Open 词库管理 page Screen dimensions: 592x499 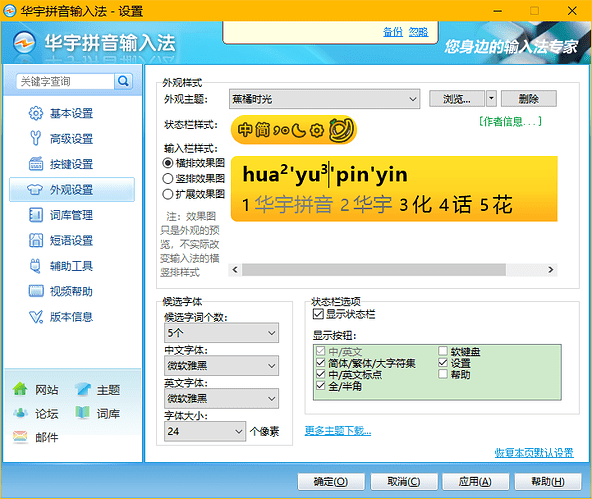[72, 215]
